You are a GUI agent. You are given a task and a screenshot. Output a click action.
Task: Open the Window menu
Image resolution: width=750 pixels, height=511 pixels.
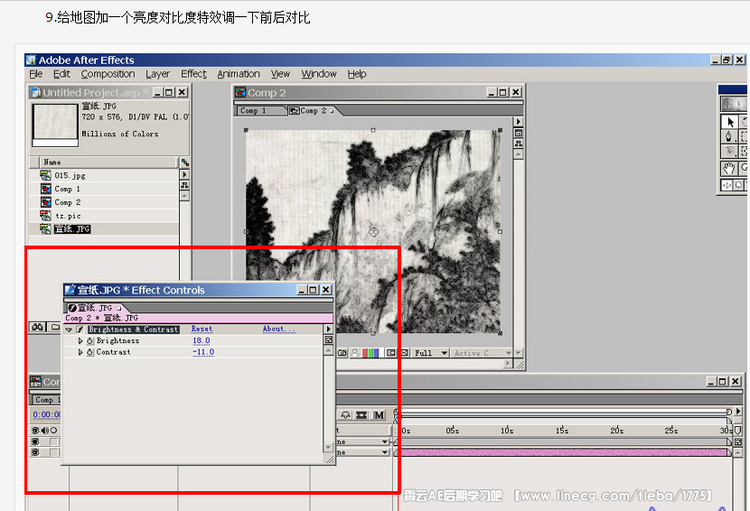coord(319,74)
